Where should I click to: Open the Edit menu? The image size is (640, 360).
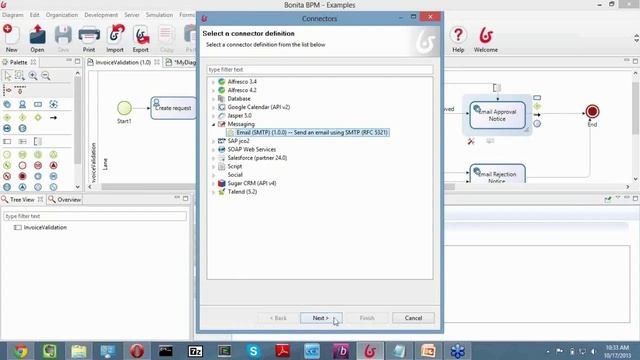[x=35, y=15]
